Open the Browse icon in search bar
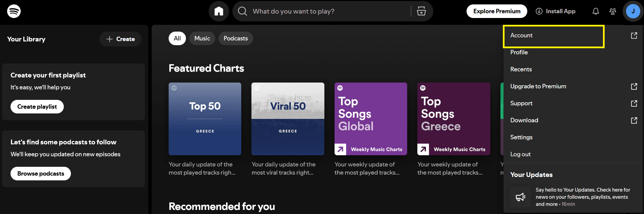The width and height of the screenshot is (644, 214). click(x=421, y=11)
